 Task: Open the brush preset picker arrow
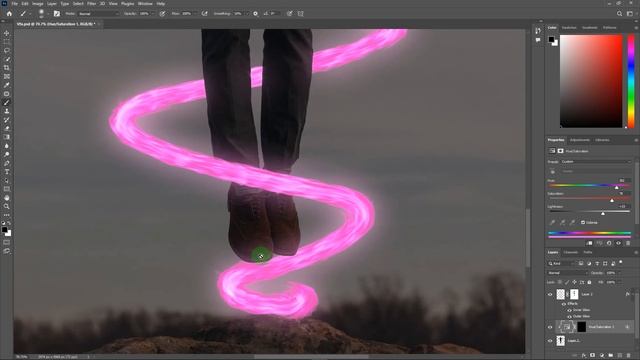pyautogui.click(x=48, y=13)
